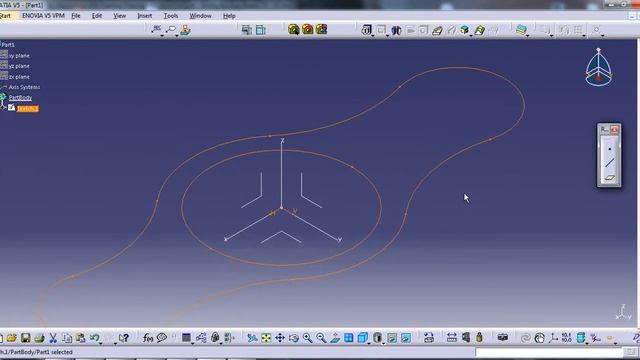Open the multi-view layout icon
This screenshot has width=640, height=360.
349,338
